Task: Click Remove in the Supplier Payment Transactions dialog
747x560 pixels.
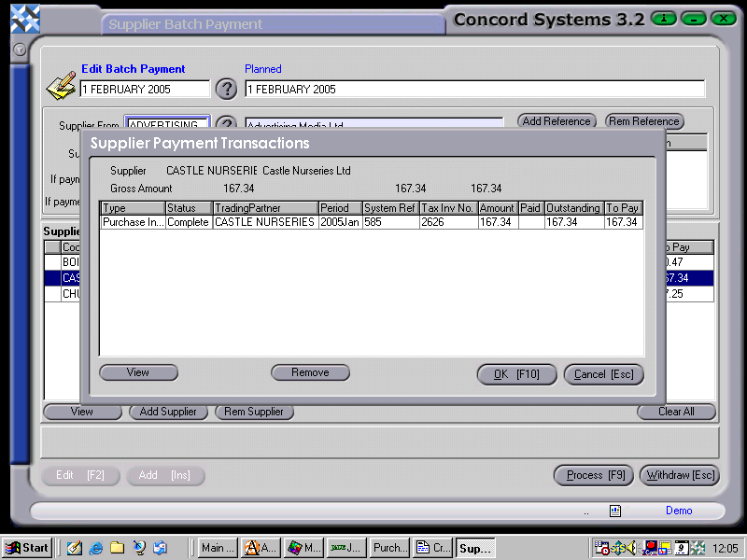Action: (x=310, y=372)
